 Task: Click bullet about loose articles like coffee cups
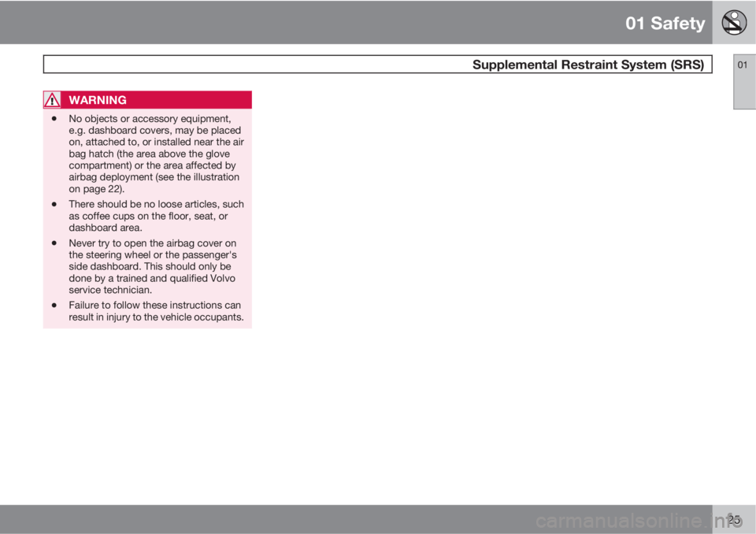point(156,216)
